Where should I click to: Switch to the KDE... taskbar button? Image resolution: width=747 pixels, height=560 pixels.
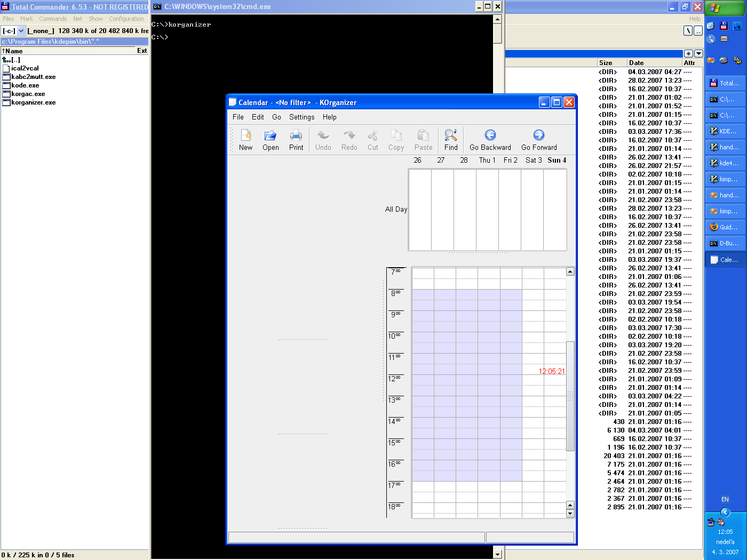coord(725,131)
